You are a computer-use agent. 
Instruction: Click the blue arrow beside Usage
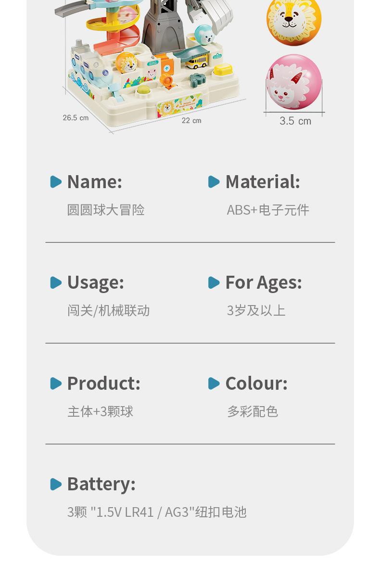[56, 282]
